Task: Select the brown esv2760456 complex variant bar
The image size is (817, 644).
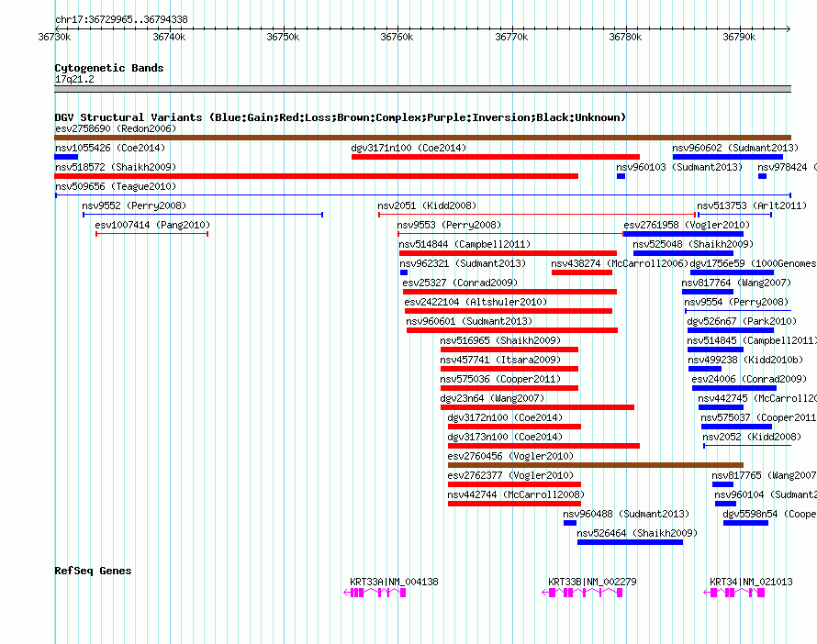Action: click(x=596, y=465)
